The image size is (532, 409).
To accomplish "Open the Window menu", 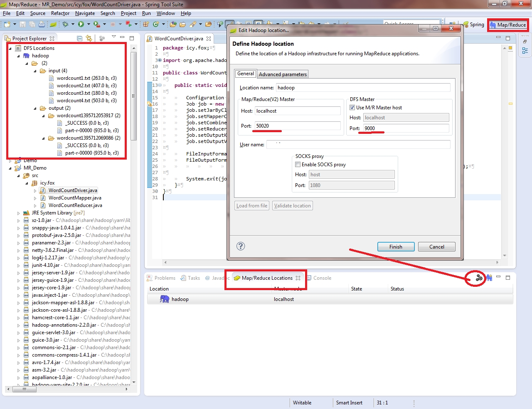I will click(x=166, y=13).
